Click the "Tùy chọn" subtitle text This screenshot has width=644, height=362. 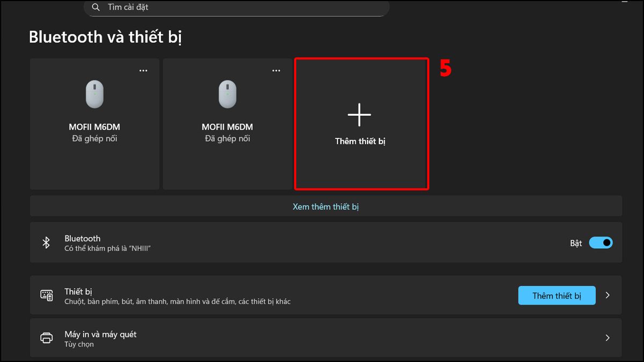pyautogui.click(x=79, y=344)
